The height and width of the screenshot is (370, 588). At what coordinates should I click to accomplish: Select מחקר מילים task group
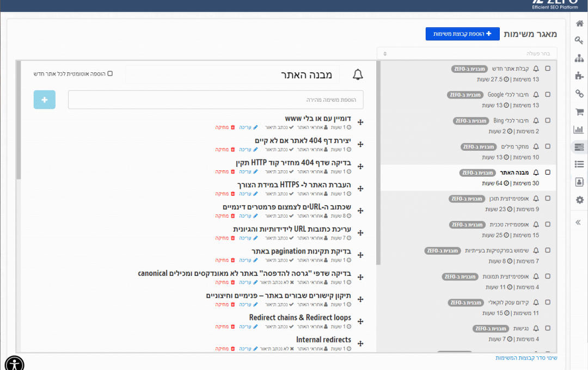coord(469,152)
